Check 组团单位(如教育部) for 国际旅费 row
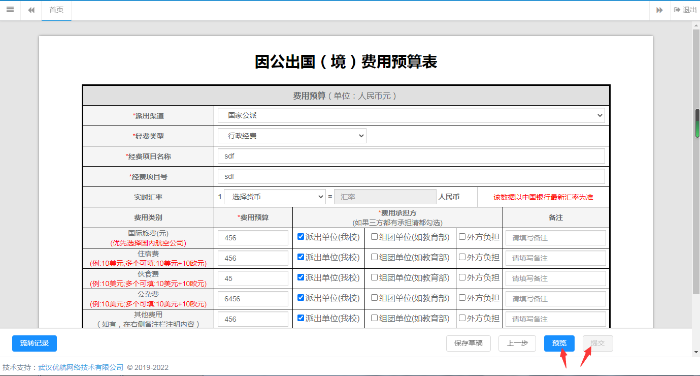The height and width of the screenshot is (376, 700). pyautogui.click(x=375, y=237)
